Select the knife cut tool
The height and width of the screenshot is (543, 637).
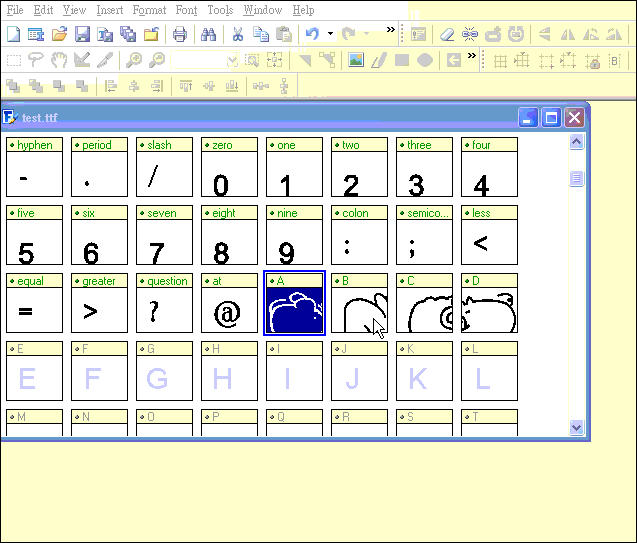pyautogui.click(x=105, y=60)
